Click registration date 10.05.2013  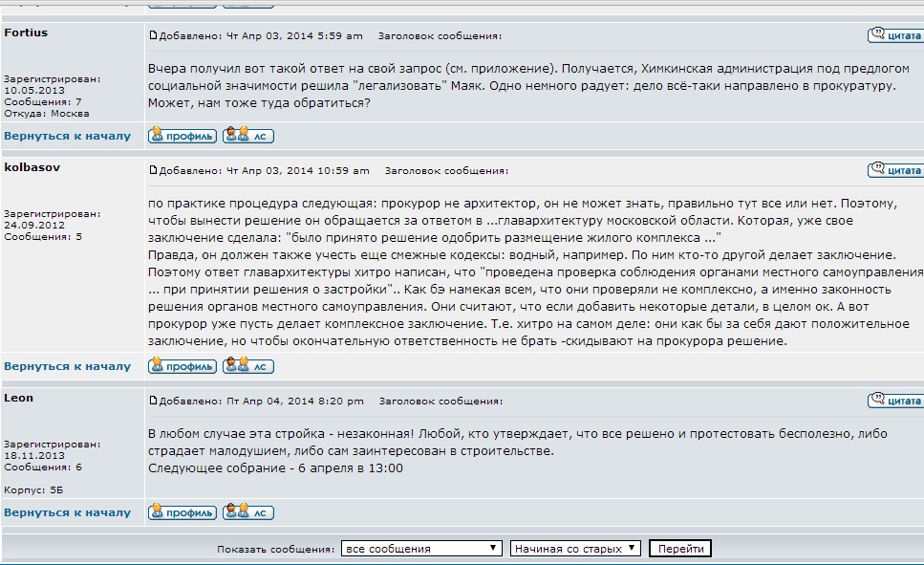tap(34, 90)
